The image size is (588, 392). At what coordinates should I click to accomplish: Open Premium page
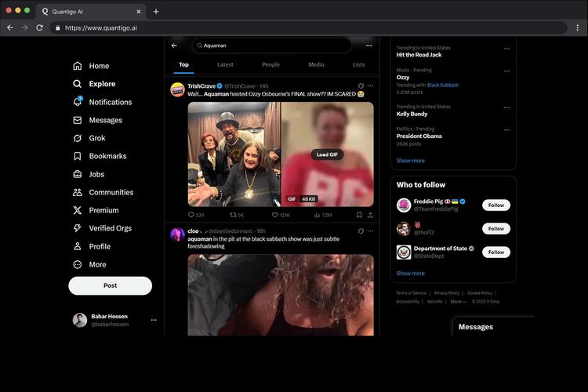(x=96, y=210)
